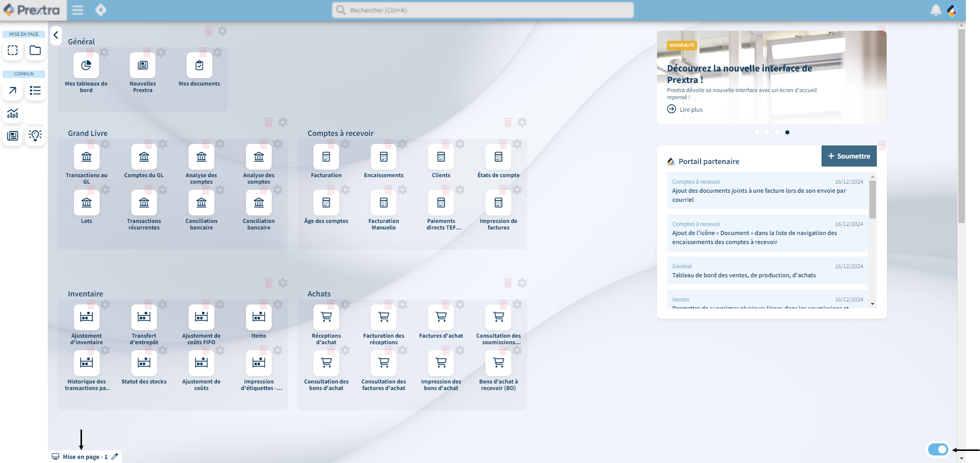Select the bar chart widget in the Commun panel

coord(12,113)
